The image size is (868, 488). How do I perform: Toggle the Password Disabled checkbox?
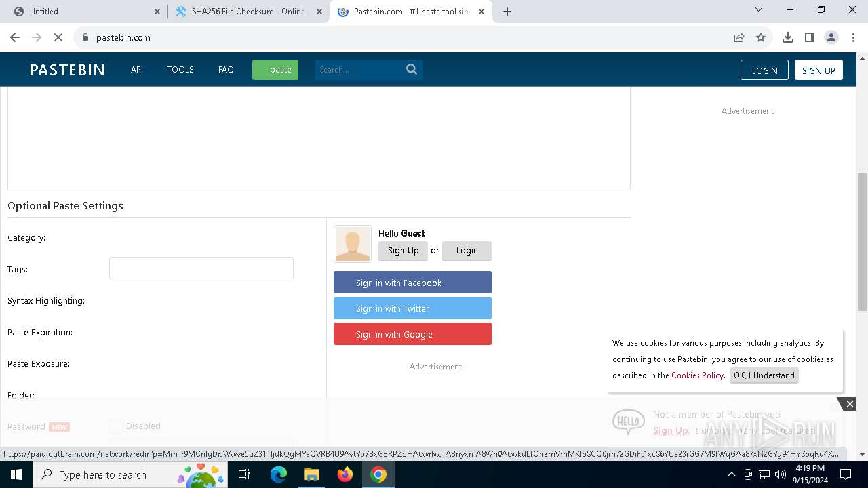pyautogui.click(x=116, y=426)
